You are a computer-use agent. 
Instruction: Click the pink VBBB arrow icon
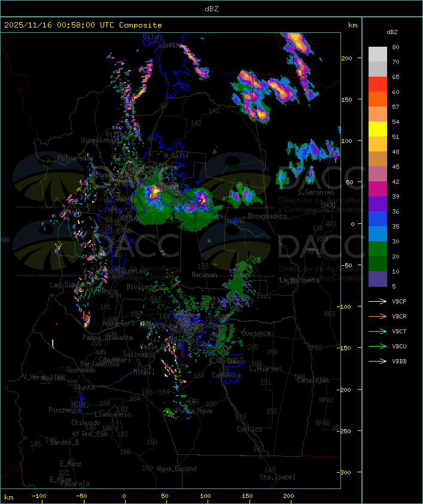coord(378,362)
